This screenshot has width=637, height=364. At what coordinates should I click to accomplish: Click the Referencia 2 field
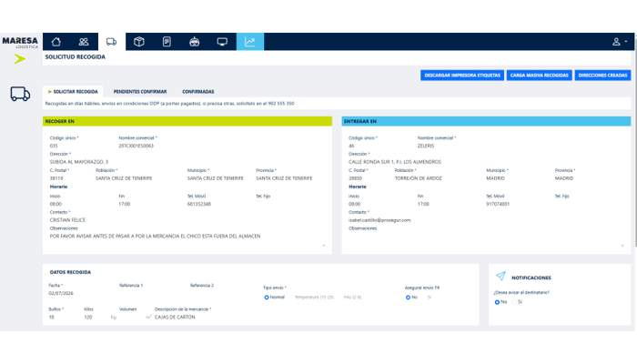point(223,293)
